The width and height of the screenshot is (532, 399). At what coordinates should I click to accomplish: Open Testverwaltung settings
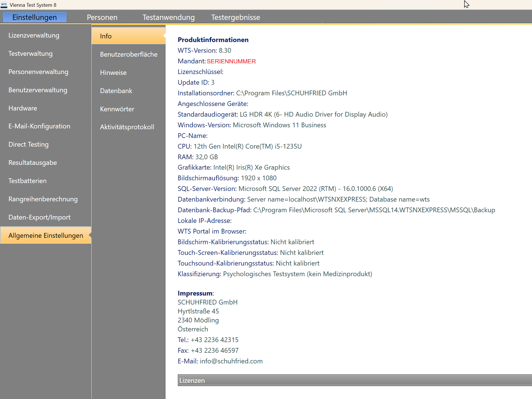click(31, 54)
